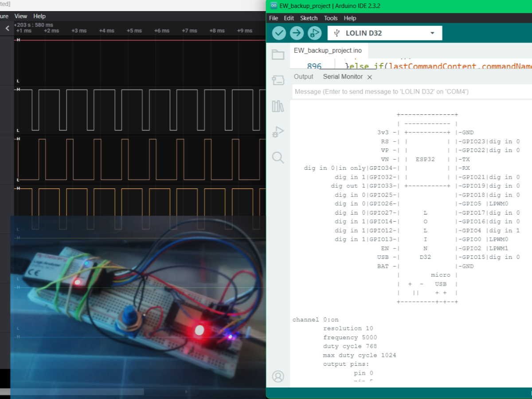Open the View menu in logic analyzer
Screen dimensions: 532x399
21,16
